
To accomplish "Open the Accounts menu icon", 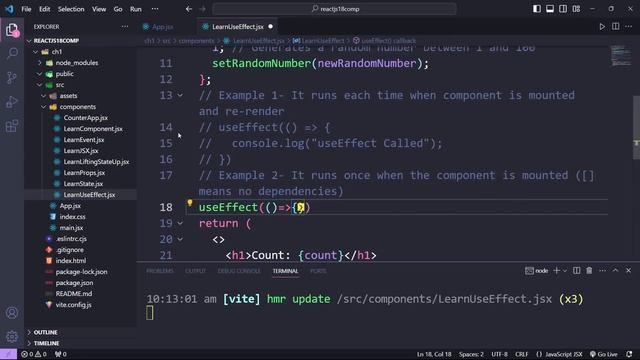I will [x=12, y=313].
